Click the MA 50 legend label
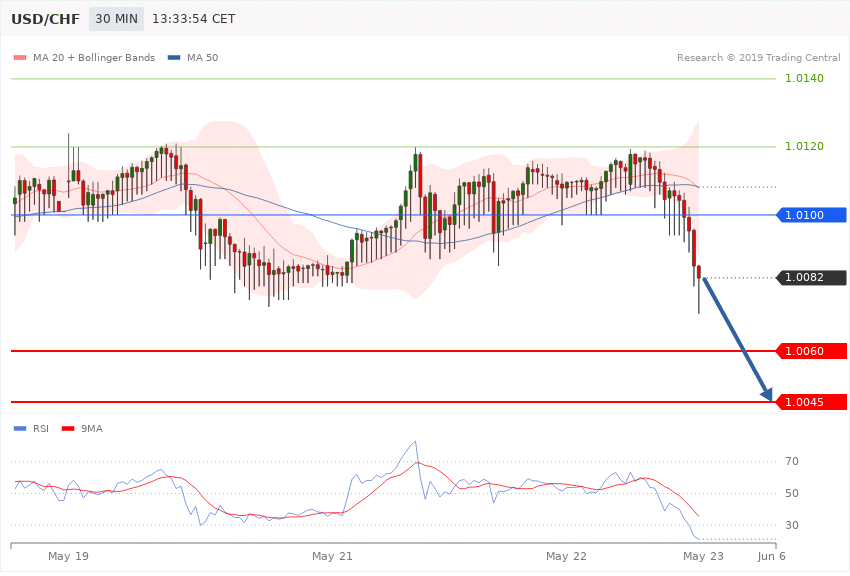The width and height of the screenshot is (850, 576). pos(202,57)
